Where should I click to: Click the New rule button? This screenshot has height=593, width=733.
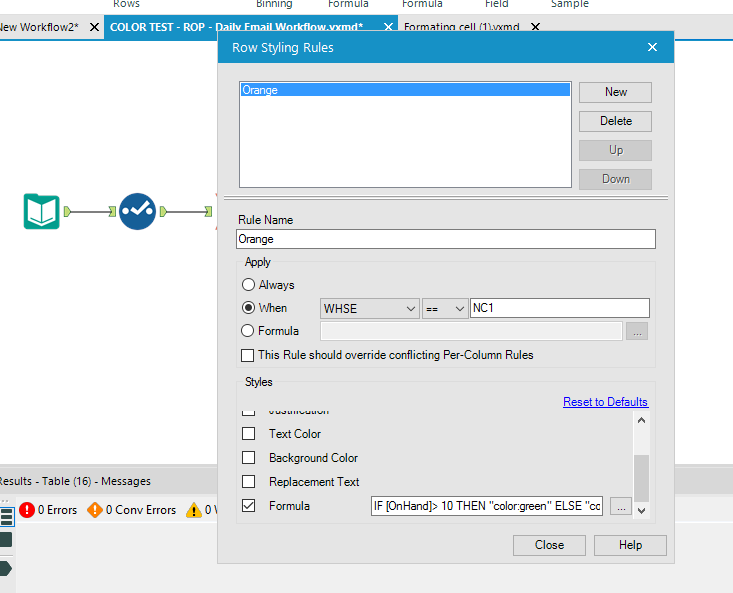[615, 92]
